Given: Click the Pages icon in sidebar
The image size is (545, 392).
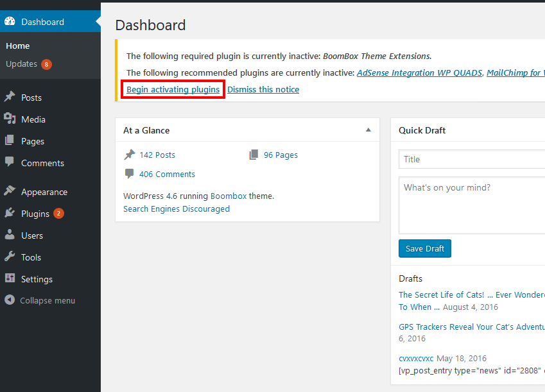Looking at the screenshot, I should [x=10, y=141].
